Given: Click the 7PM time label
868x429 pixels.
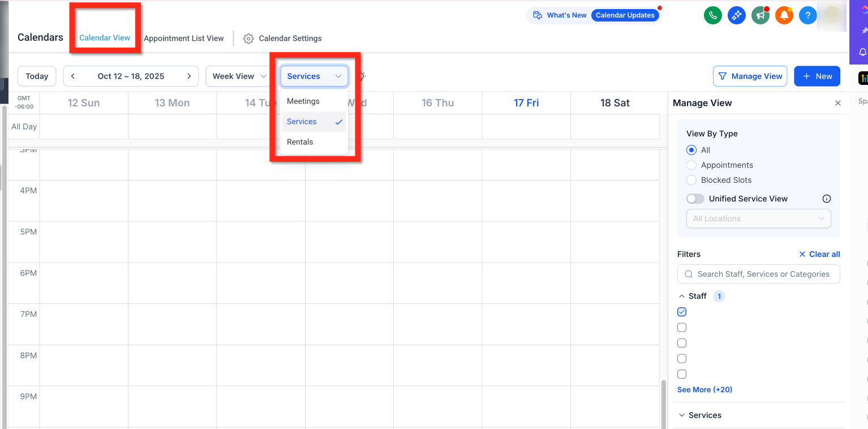Looking at the screenshot, I should (x=28, y=314).
